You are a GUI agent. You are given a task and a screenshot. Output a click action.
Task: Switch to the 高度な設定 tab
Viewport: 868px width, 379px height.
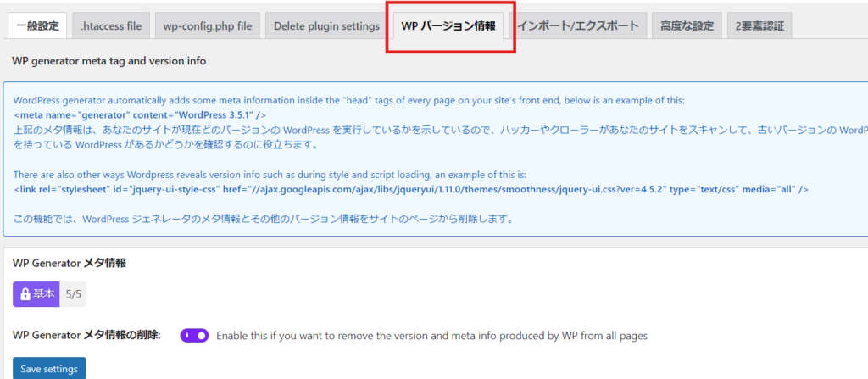click(687, 25)
